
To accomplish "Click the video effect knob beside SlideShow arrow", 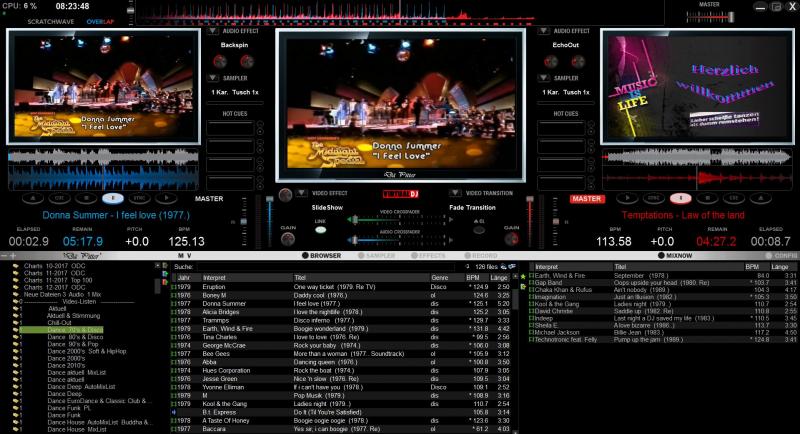I will tap(285, 194).
